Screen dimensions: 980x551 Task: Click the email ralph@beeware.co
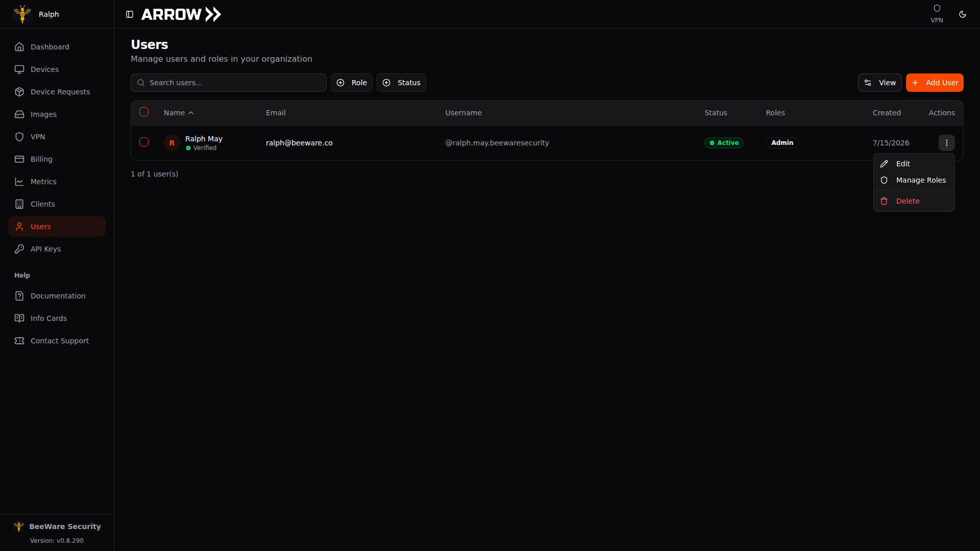299,143
